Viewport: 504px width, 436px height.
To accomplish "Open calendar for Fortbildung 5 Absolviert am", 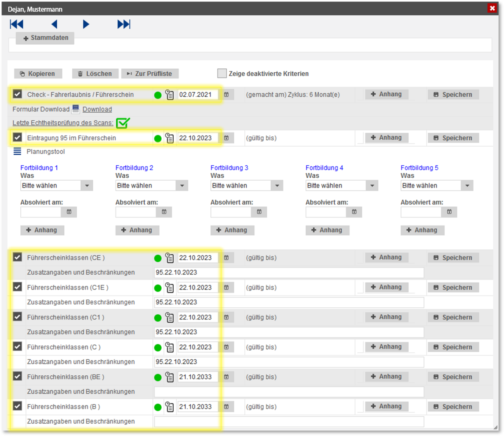I will (449, 212).
